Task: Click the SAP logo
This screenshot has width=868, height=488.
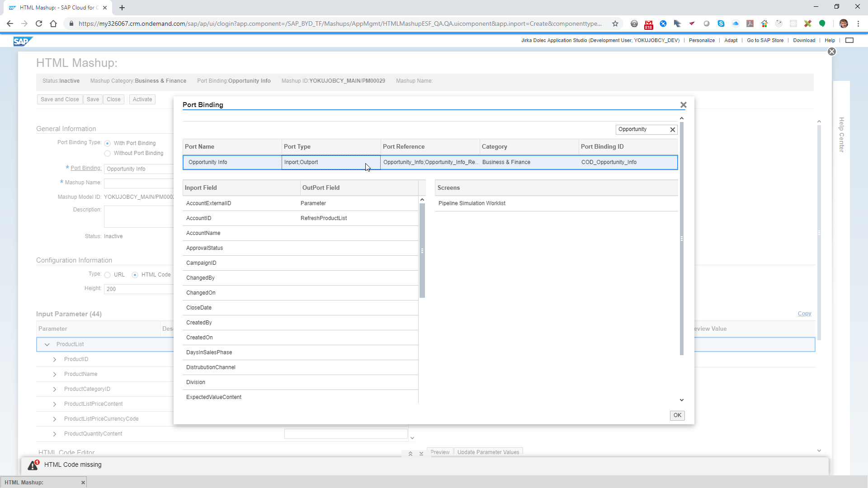Action: pyautogui.click(x=22, y=41)
